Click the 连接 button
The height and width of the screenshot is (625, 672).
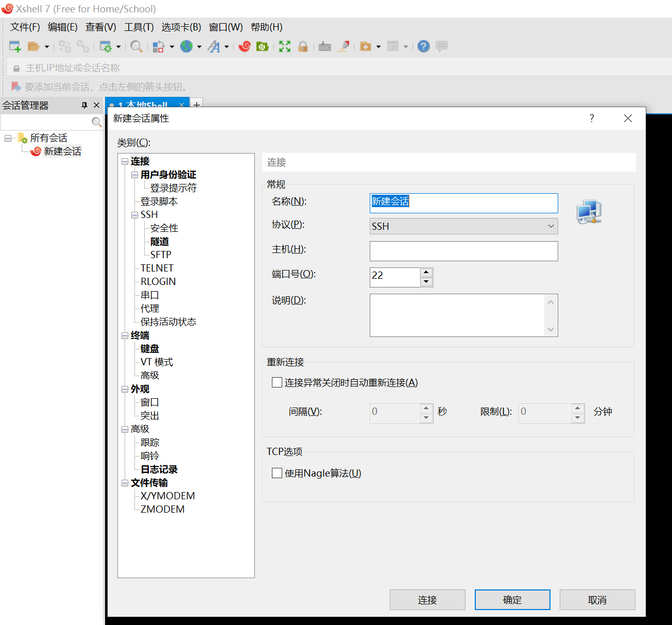tap(427, 600)
